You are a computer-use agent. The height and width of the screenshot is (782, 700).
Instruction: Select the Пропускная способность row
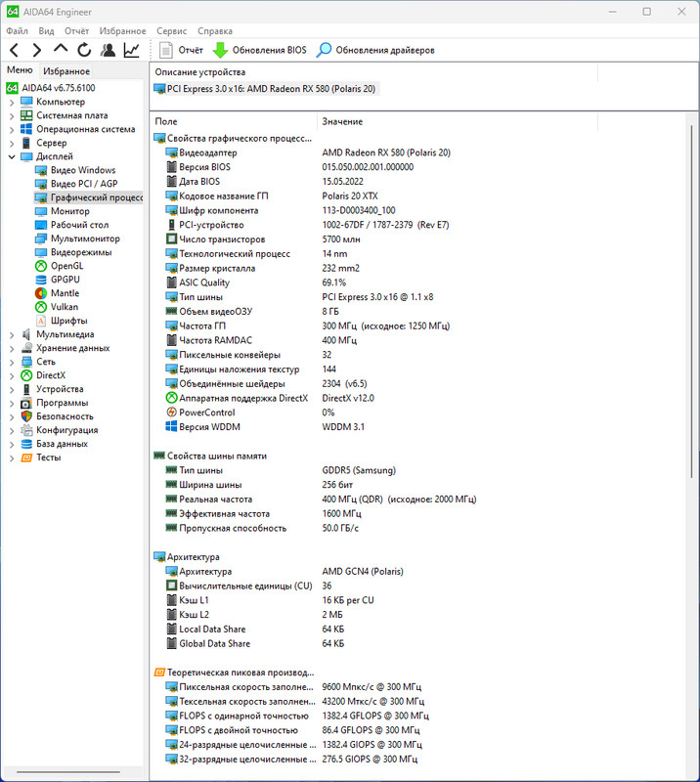[x=262, y=528]
